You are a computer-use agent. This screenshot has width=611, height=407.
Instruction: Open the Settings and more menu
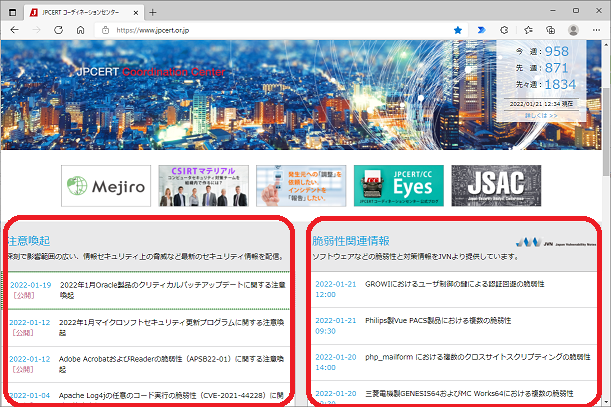pyautogui.click(x=596, y=30)
